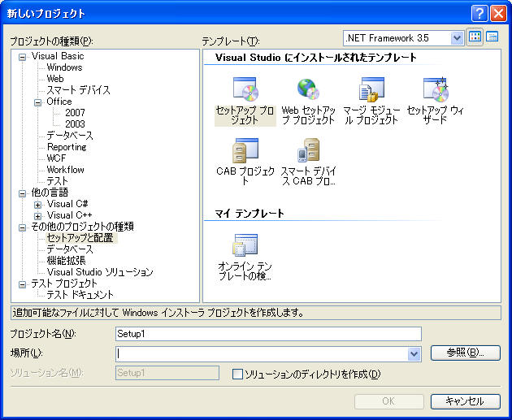Viewport: 512px width, 420px height.
Task: Select 2003 under Office
Action: click(x=75, y=124)
